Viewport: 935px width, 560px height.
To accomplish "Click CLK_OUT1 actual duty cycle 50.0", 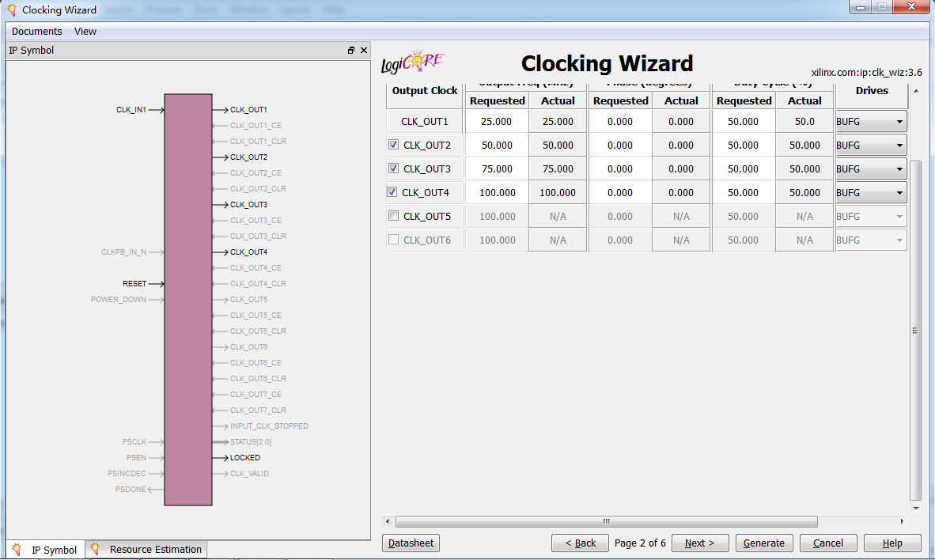I will [804, 122].
